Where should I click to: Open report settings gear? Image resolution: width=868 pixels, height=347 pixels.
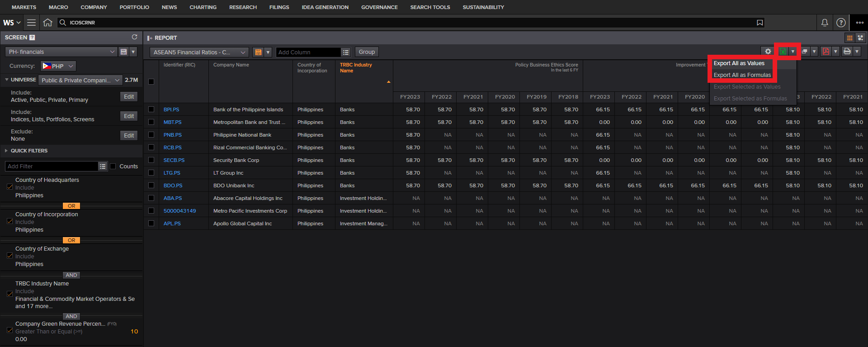tap(768, 52)
